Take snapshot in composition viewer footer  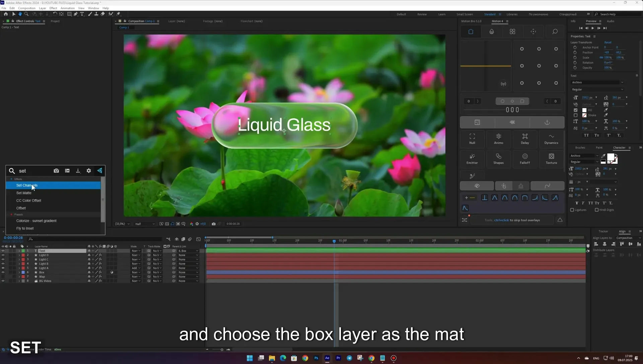214,224
